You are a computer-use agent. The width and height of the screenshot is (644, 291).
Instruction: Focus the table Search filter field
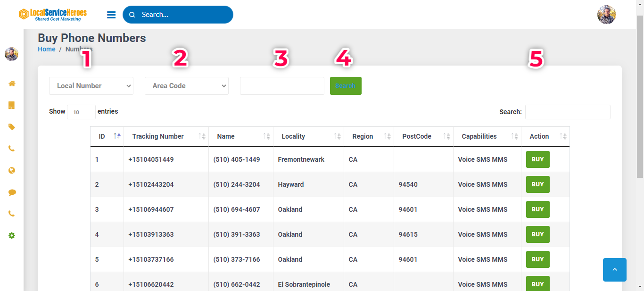[x=567, y=112]
